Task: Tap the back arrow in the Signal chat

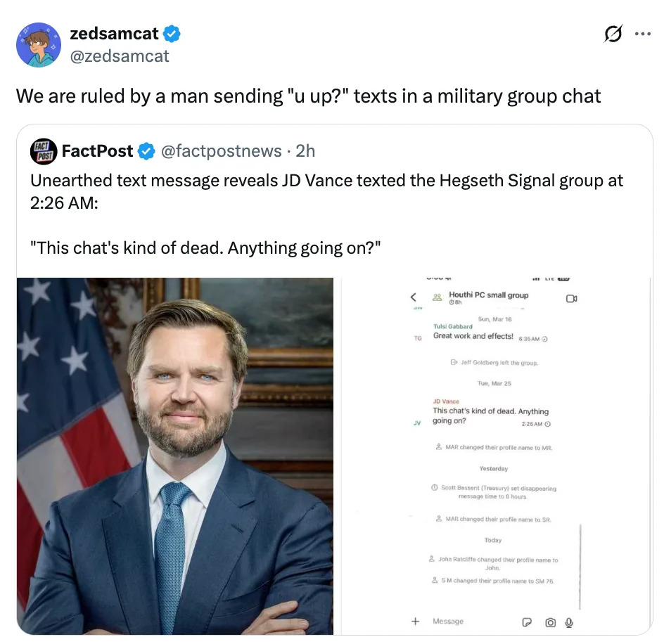Action: pos(414,298)
